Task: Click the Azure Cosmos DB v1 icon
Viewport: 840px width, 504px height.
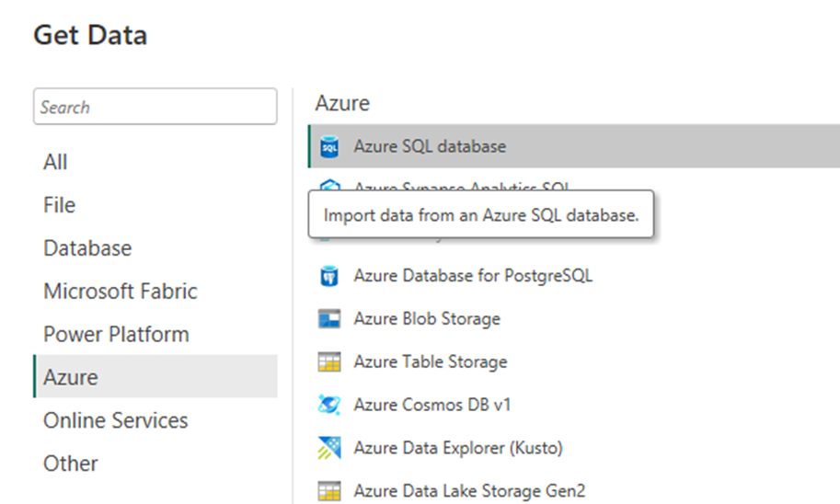Action: 328,405
